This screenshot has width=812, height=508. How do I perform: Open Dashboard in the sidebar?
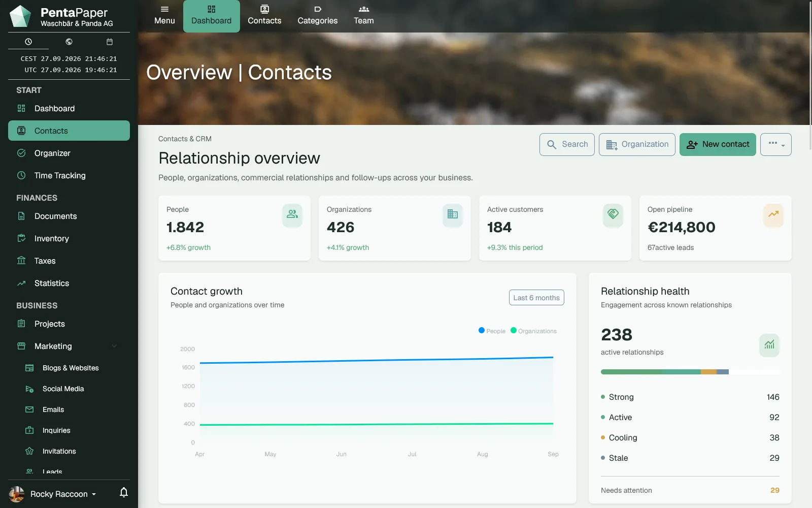tap(69, 108)
